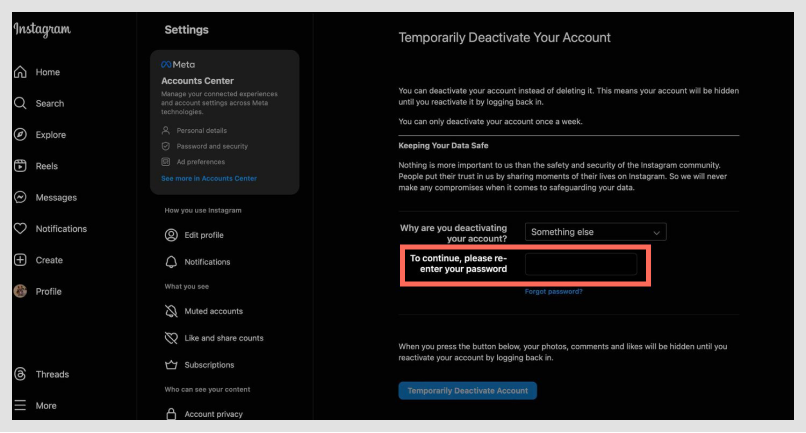Image resolution: width=806 pixels, height=433 pixels.
Task: Click the Keeping Your Data Safe heading
Action: tap(443, 146)
